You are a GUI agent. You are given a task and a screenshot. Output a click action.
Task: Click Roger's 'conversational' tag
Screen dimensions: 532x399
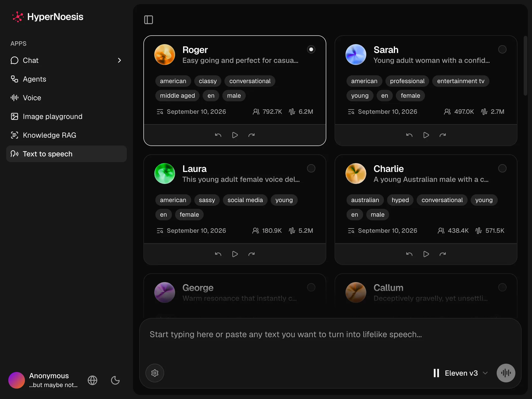click(250, 81)
